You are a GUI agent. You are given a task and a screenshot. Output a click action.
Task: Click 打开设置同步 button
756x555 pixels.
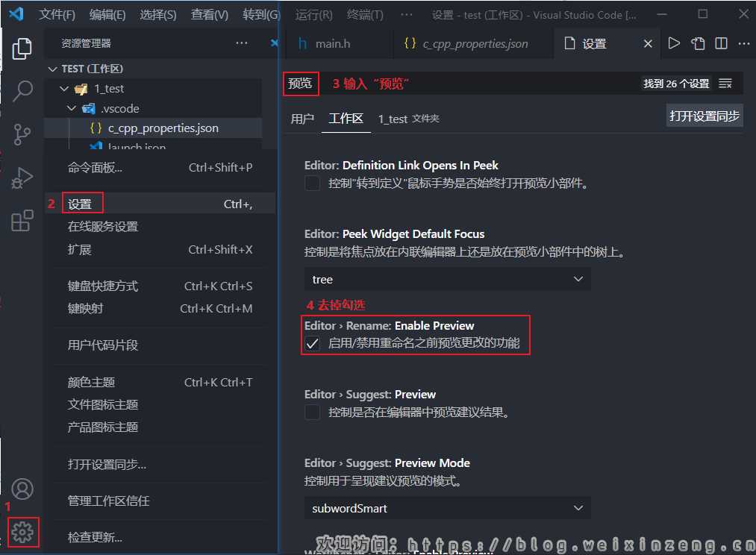tap(705, 116)
